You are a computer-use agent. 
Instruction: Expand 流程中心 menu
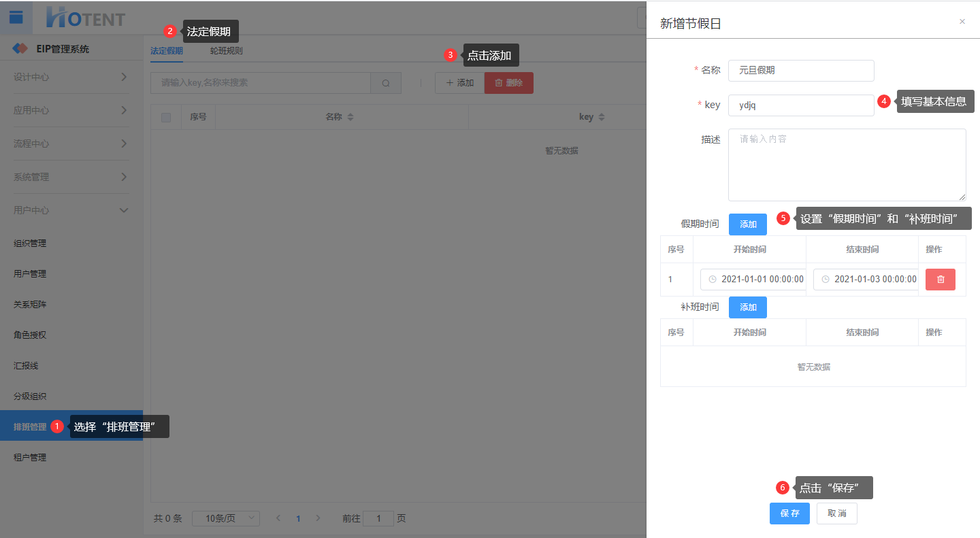pos(71,144)
